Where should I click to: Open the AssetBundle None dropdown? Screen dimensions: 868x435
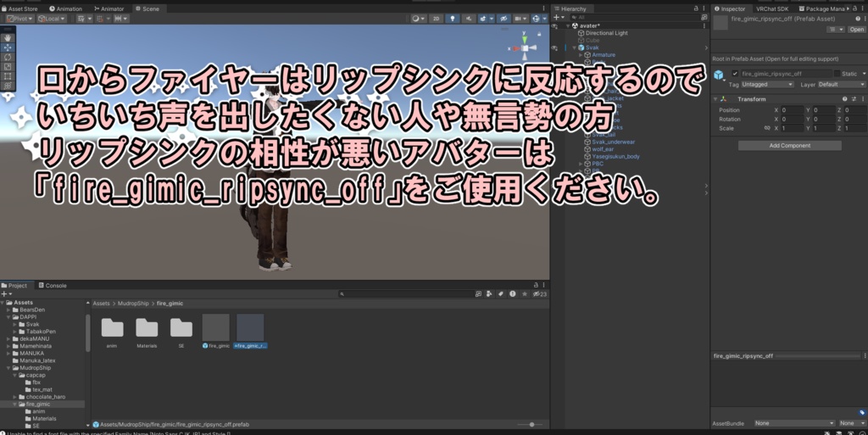pyautogui.click(x=793, y=423)
